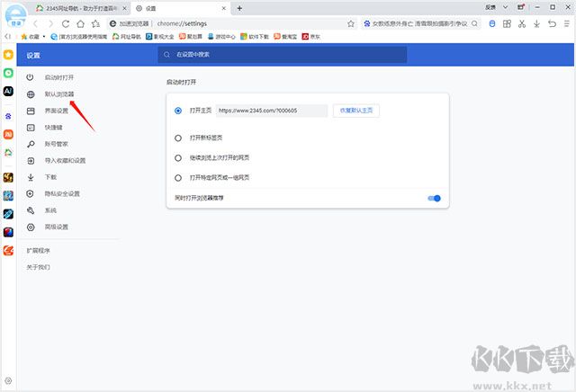Open 系统 settings section

pos(50,210)
